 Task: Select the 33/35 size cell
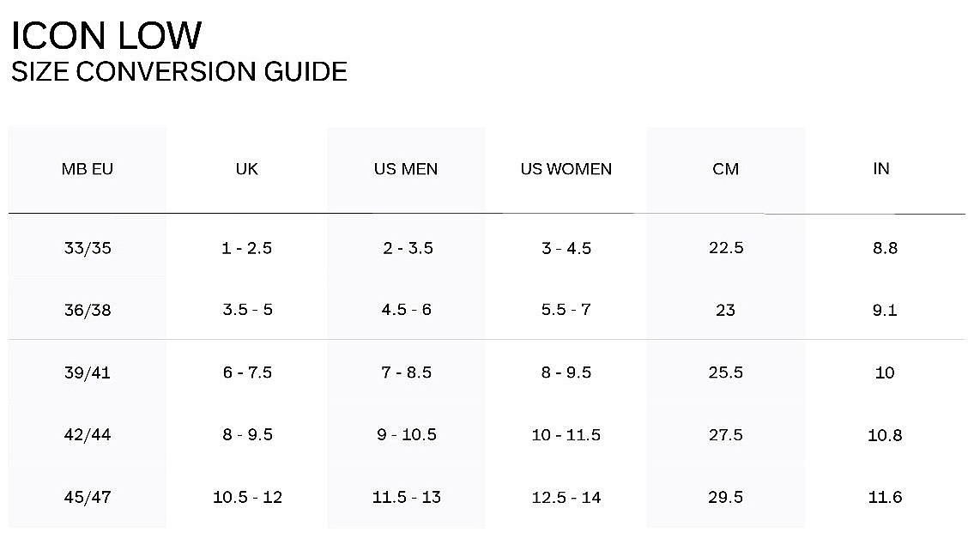[88, 248]
